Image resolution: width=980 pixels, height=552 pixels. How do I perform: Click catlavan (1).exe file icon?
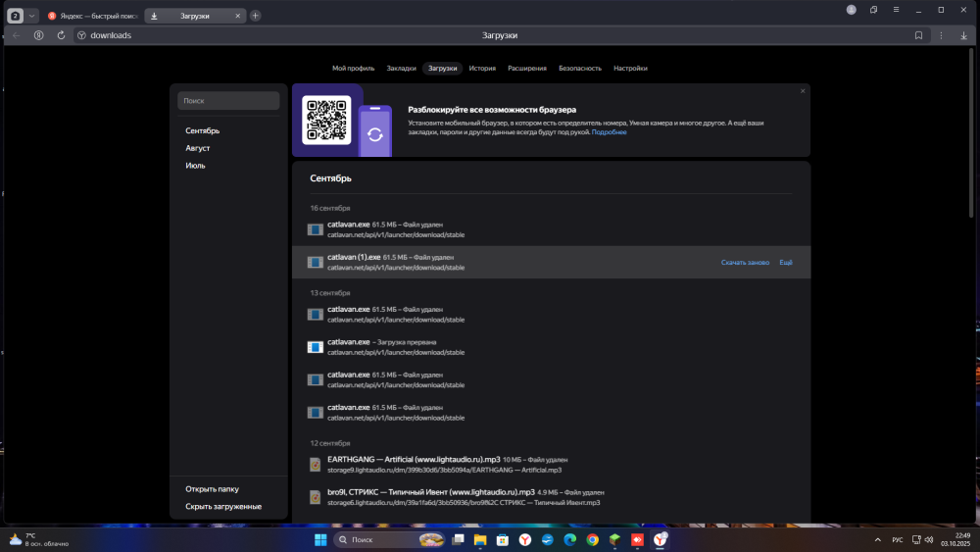point(315,263)
